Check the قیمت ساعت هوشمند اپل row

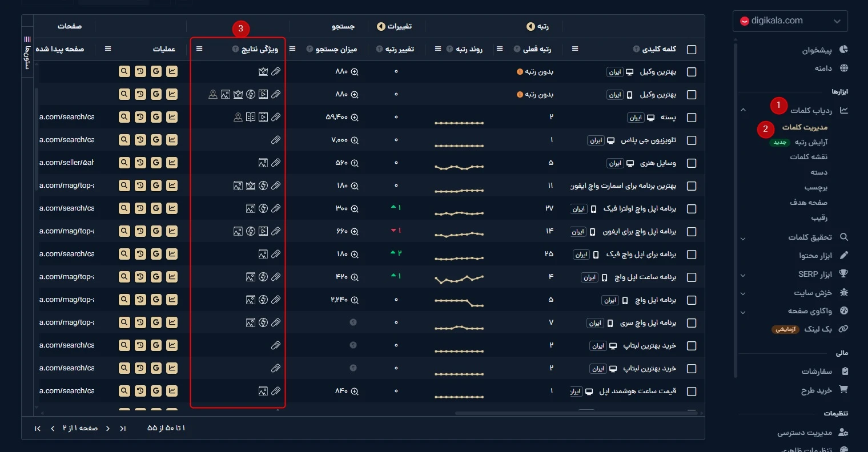pos(692,392)
